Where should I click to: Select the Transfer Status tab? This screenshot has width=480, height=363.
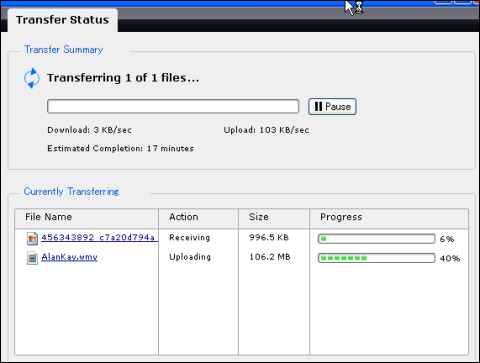click(63, 20)
